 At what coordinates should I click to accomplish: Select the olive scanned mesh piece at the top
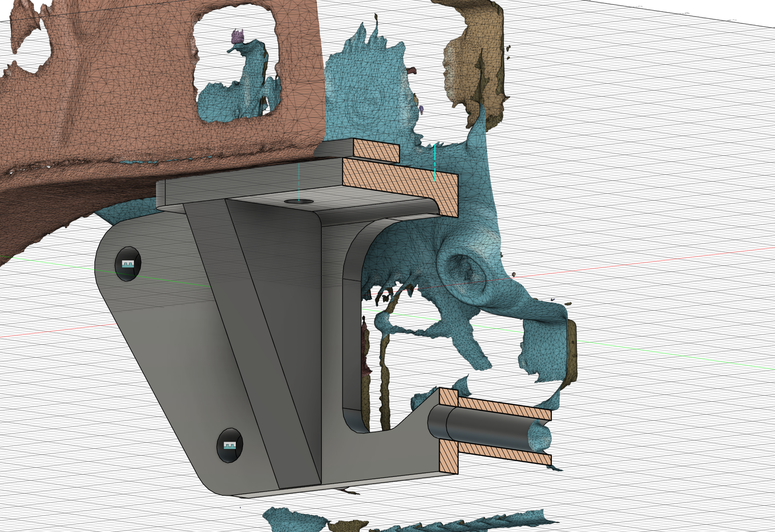pyautogui.click(x=478, y=63)
